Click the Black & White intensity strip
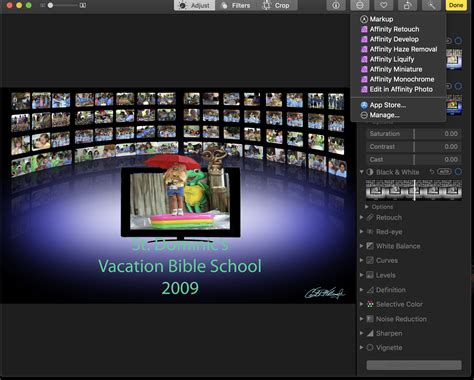474x380 pixels. pos(414,190)
